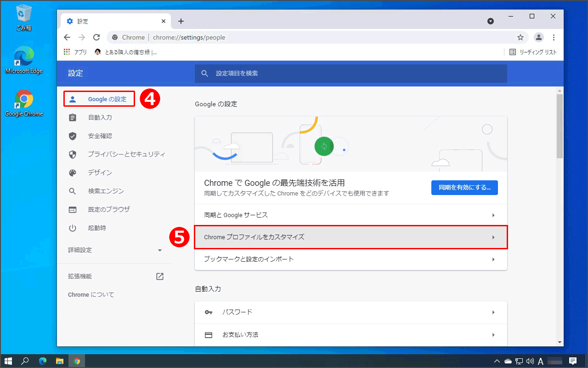Select Microsoft Edge desktop shortcut
The width and height of the screenshot is (588, 368).
coord(23,60)
